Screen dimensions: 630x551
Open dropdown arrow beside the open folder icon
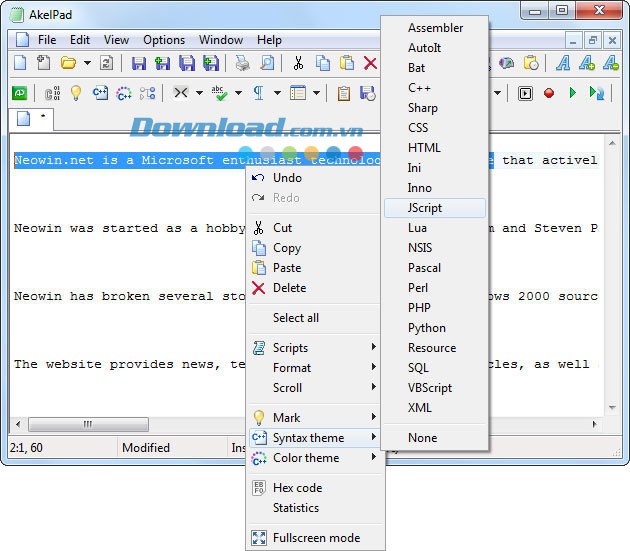(87, 63)
